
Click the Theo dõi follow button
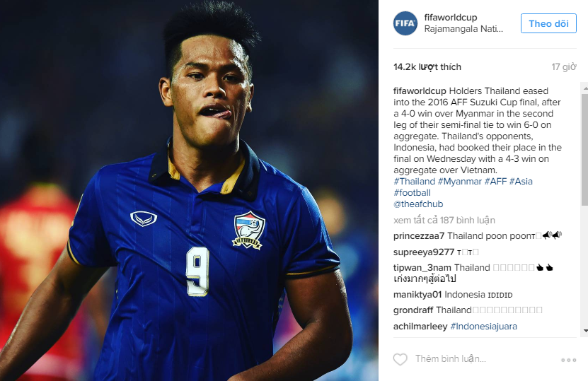point(548,23)
